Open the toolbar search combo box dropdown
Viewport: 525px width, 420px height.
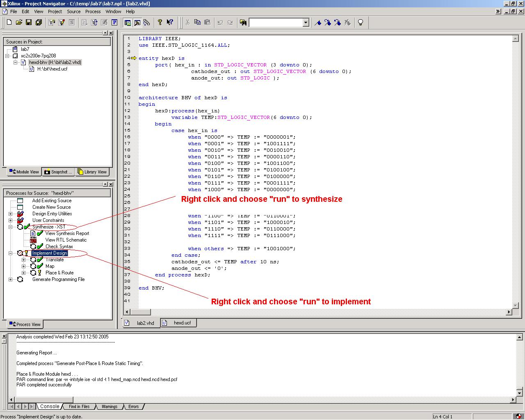point(306,23)
